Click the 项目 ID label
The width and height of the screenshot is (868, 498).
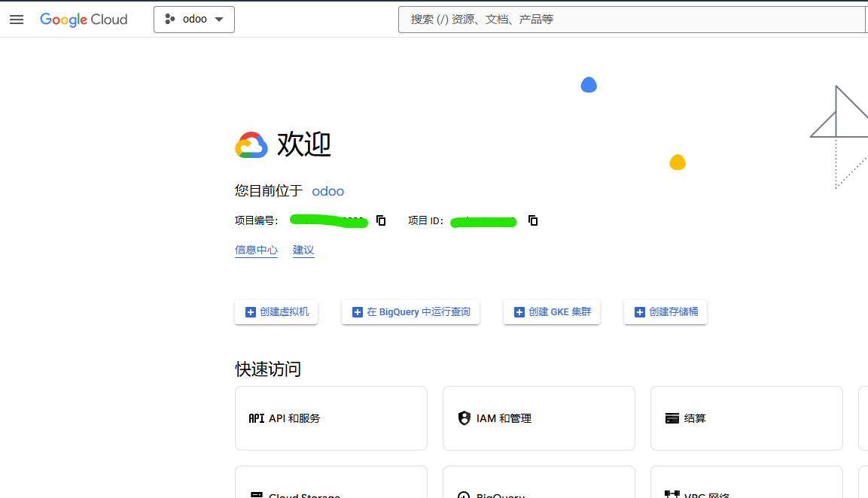coord(425,220)
